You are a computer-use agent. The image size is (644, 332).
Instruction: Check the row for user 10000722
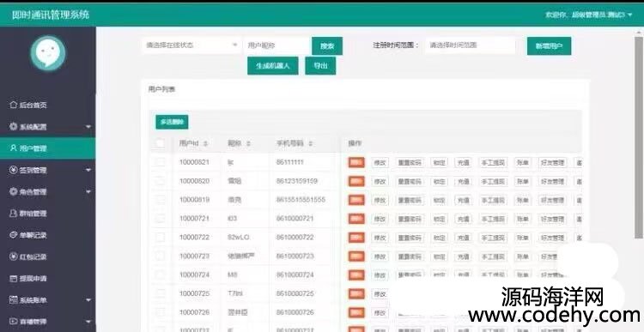point(160,237)
